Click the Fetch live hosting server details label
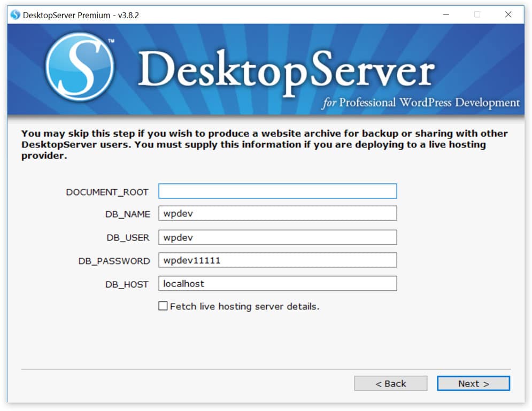 pyautogui.click(x=245, y=307)
